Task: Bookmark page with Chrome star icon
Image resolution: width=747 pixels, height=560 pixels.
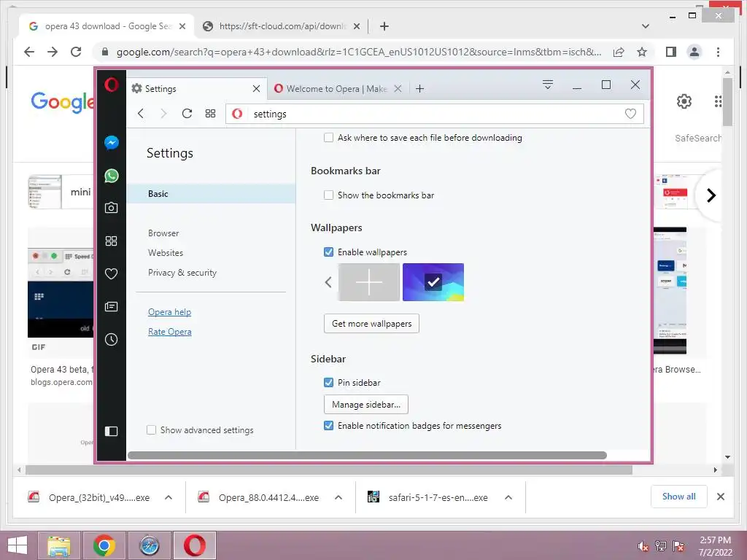Action: (642, 52)
